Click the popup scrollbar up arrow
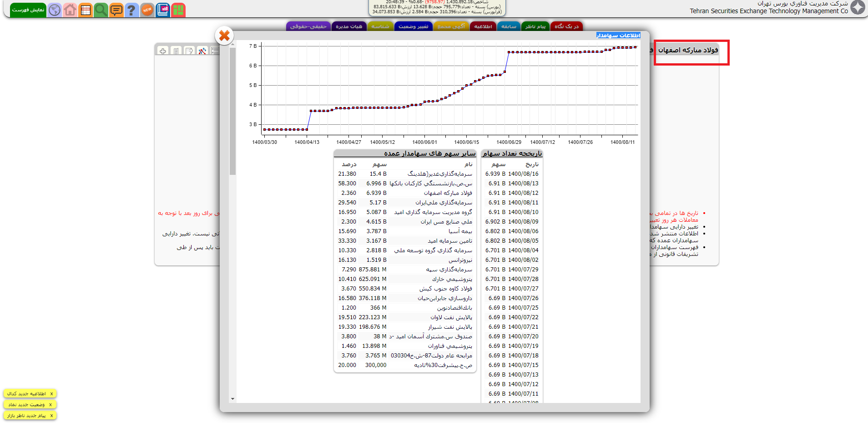 (x=232, y=44)
